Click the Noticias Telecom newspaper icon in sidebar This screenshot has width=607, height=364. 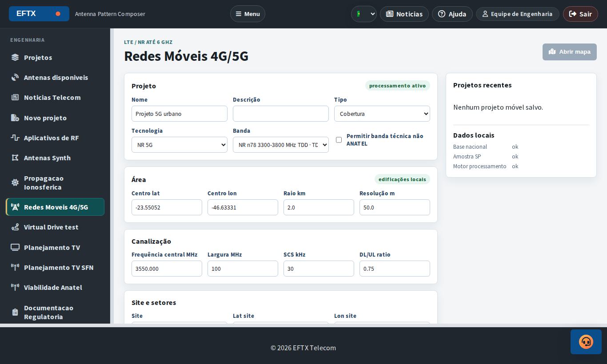[x=15, y=97]
